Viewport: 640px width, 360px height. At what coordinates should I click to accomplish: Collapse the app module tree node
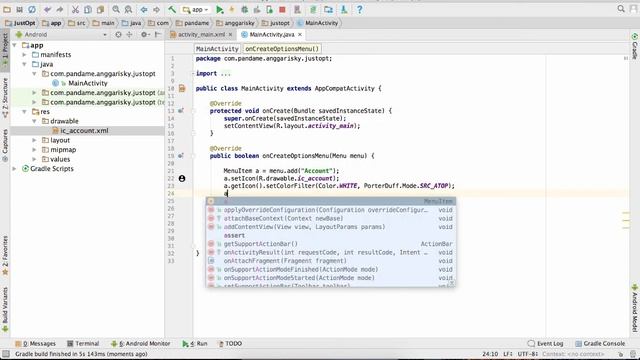coord(15,45)
